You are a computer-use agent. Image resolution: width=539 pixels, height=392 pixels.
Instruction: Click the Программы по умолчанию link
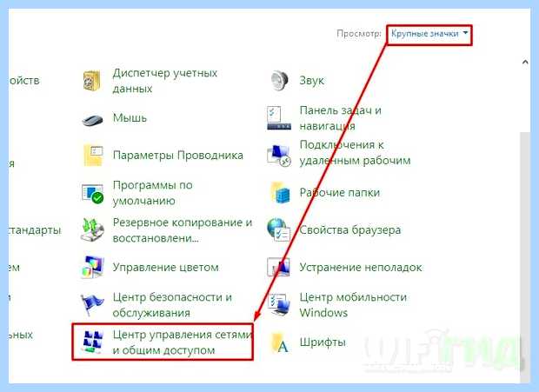click(153, 193)
